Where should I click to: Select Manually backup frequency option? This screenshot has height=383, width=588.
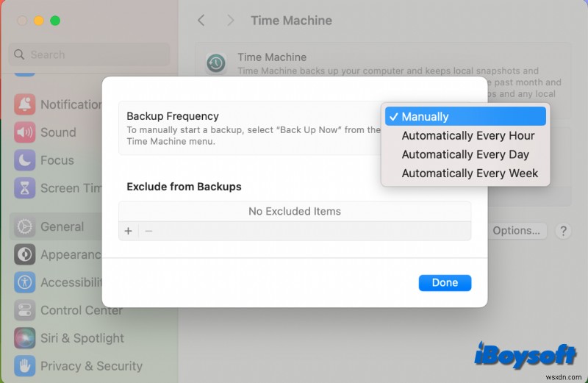pyautogui.click(x=465, y=116)
